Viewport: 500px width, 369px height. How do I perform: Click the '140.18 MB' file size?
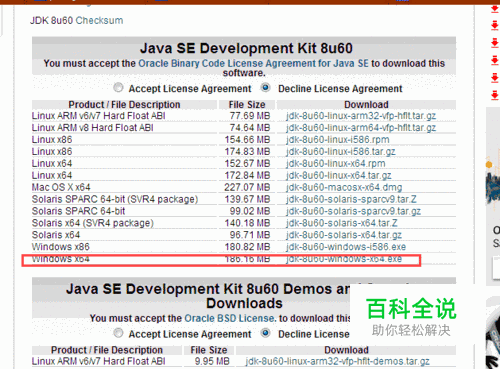247,223
